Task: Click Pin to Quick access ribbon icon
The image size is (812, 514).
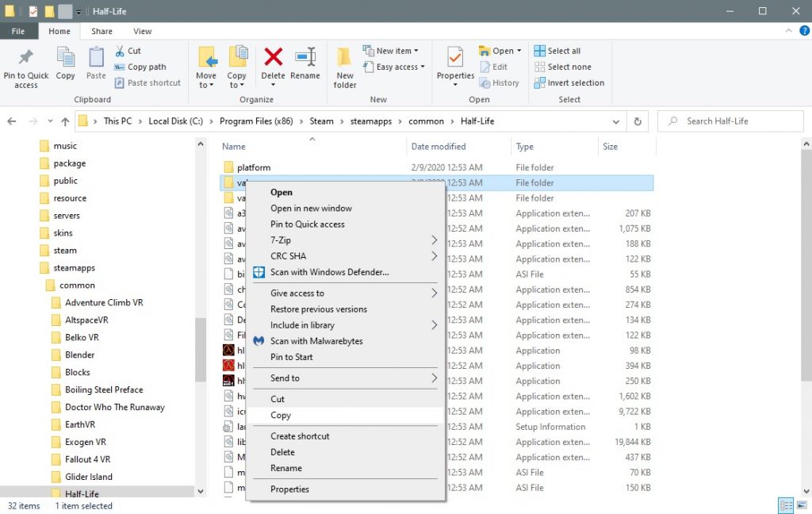Action: [25, 68]
